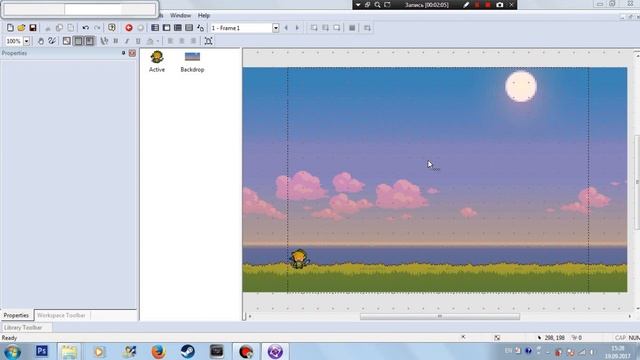Open the Windows Start menu

click(x=12, y=351)
